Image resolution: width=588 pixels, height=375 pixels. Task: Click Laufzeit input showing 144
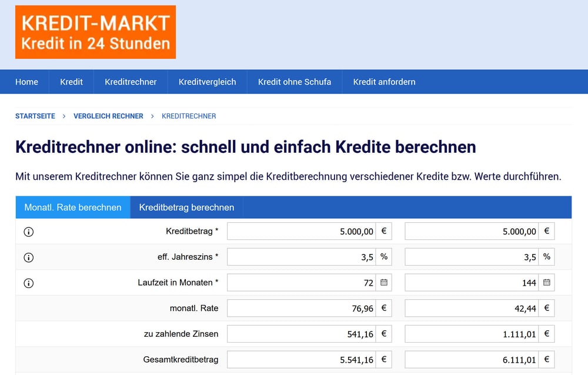pyautogui.click(x=472, y=282)
